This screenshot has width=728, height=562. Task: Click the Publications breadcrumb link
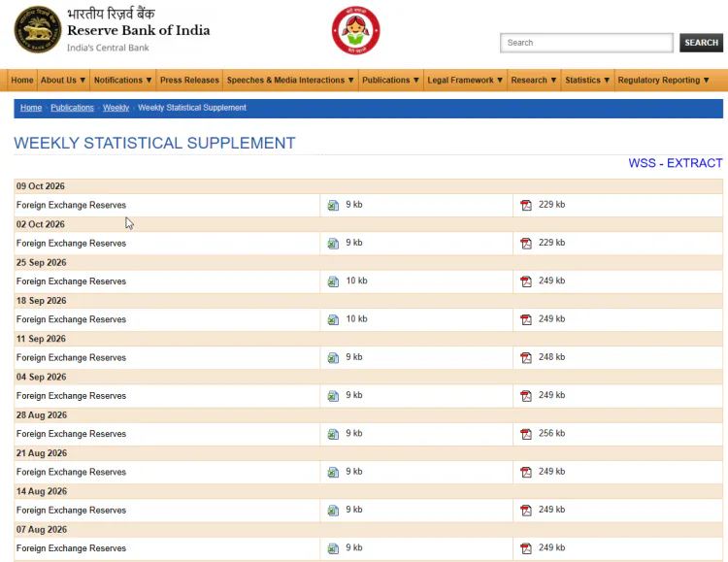pos(73,108)
